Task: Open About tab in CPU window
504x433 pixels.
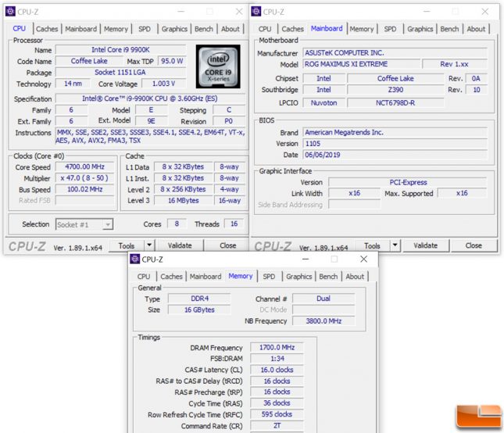Action: point(231,29)
